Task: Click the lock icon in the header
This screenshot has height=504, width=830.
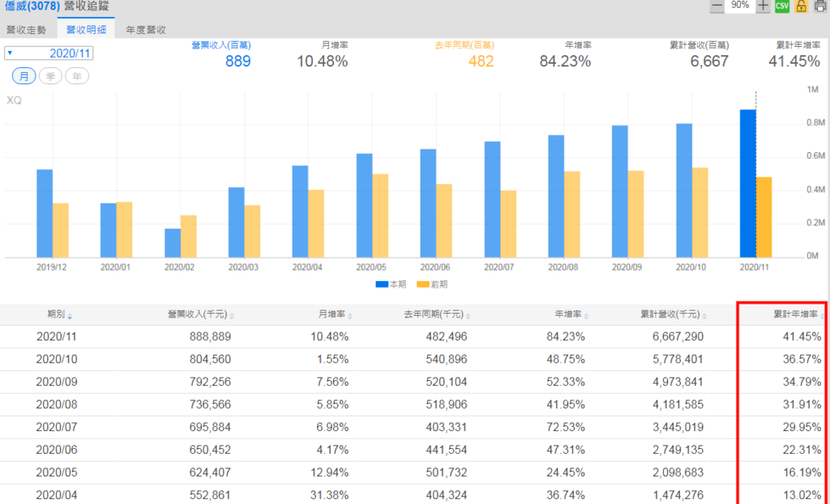Action: [802, 6]
